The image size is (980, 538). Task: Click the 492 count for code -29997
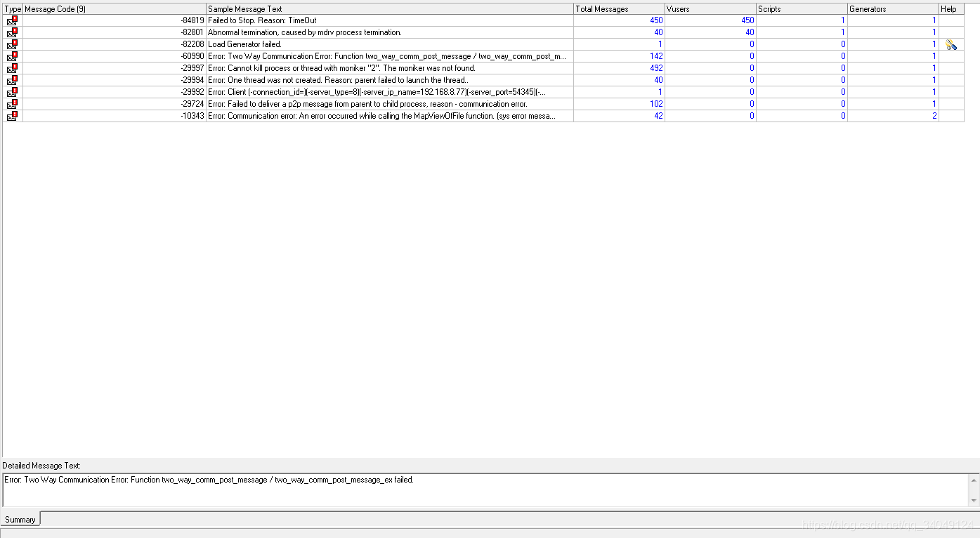(x=658, y=68)
